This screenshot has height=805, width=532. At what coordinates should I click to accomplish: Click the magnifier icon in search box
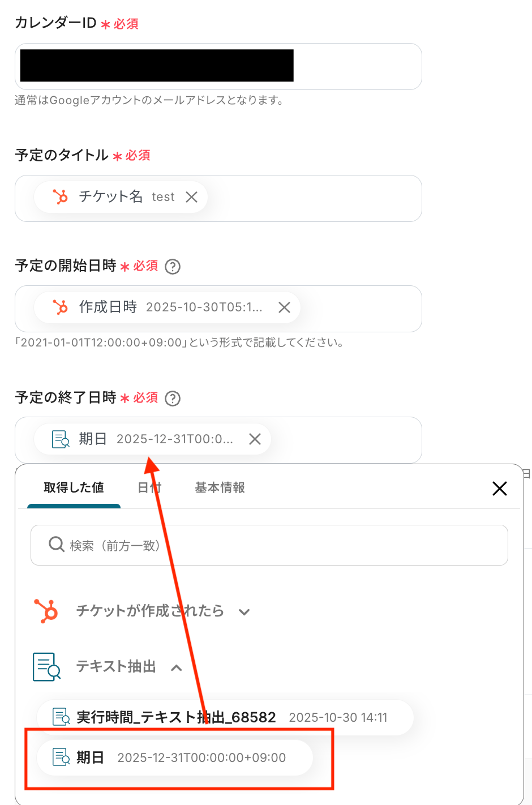click(x=56, y=545)
